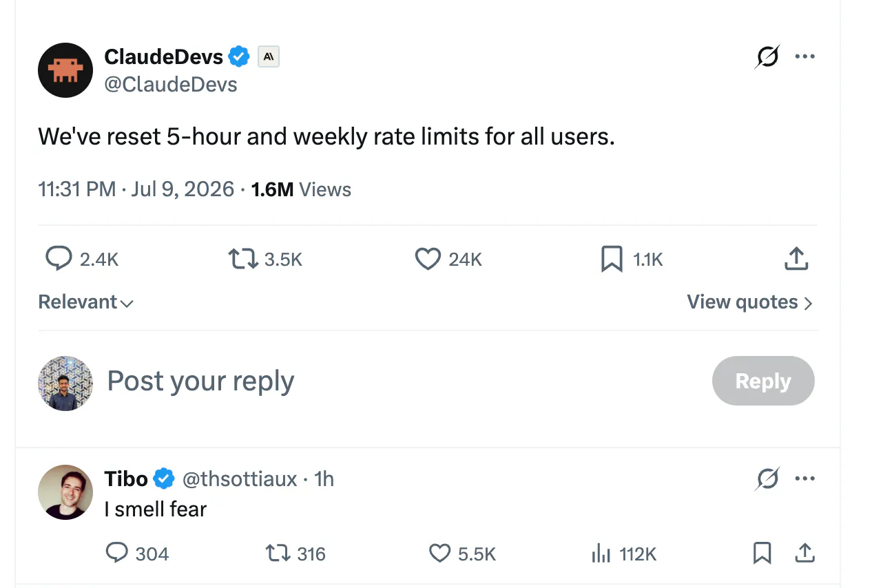The width and height of the screenshot is (872, 588).
Task: View analytics icon showing 112K views
Action: click(x=601, y=554)
